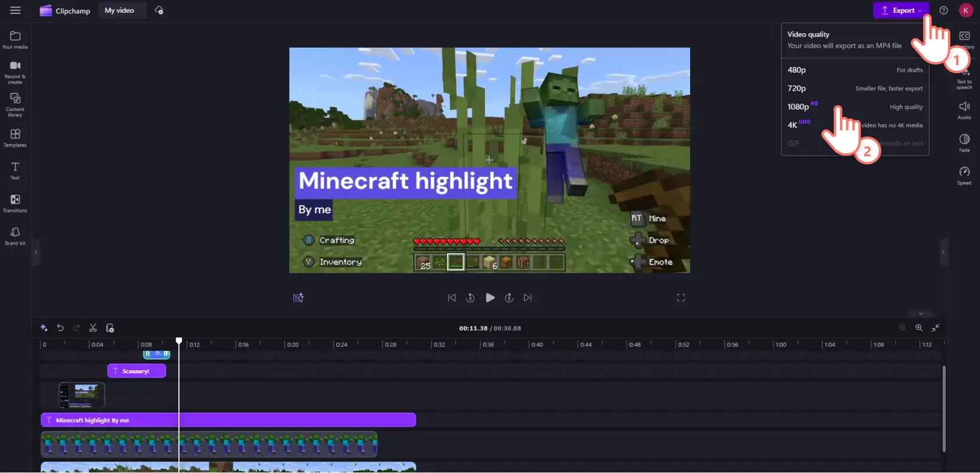Redo the last edit
Image resolution: width=980 pixels, height=473 pixels.
click(77, 328)
